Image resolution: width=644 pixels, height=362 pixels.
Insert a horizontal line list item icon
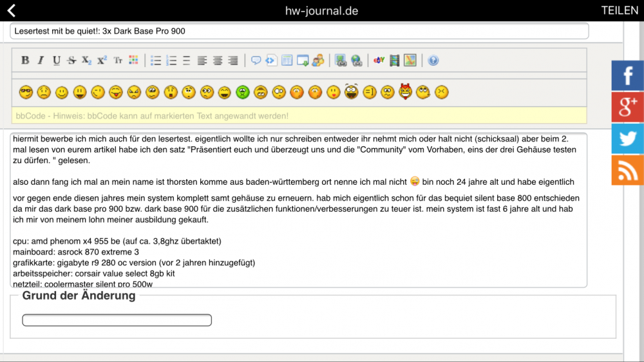pyautogui.click(x=187, y=61)
